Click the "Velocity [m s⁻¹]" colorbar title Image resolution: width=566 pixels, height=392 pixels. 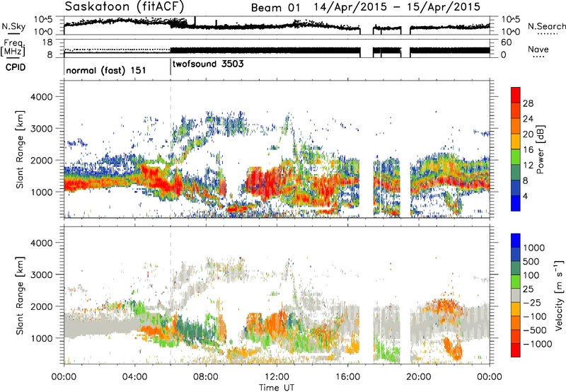point(559,296)
